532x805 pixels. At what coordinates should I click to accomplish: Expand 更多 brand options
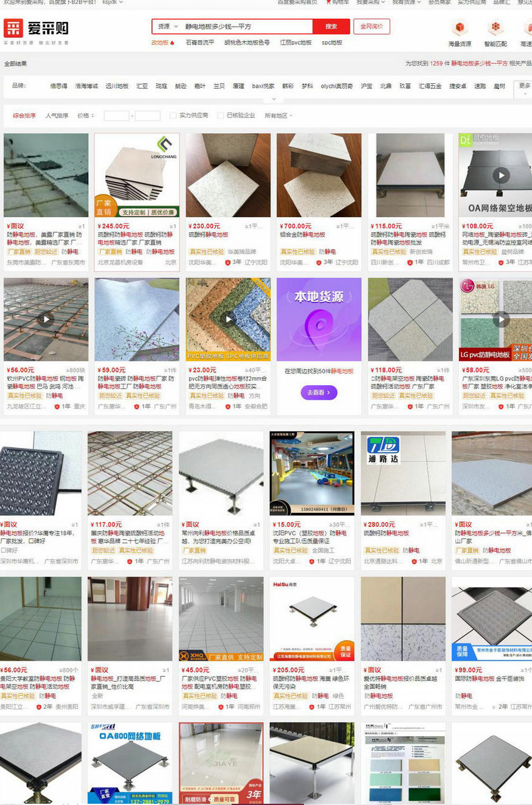(524, 89)
